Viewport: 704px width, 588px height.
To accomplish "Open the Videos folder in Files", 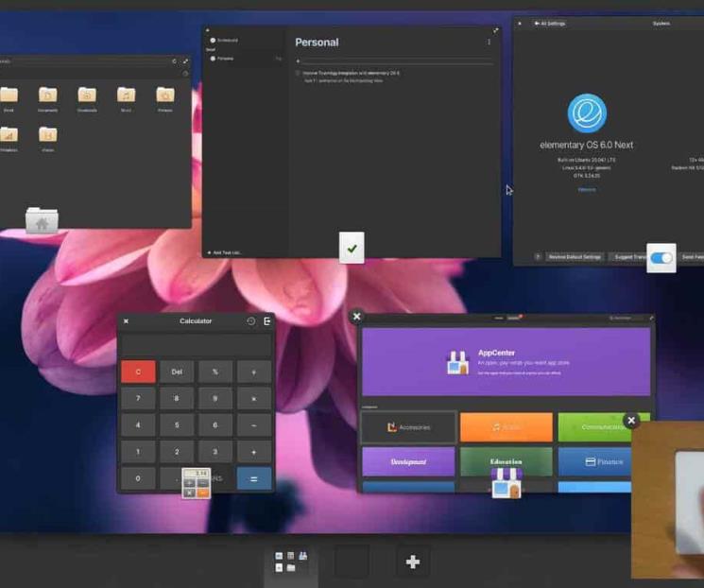I will click(47, 139).
